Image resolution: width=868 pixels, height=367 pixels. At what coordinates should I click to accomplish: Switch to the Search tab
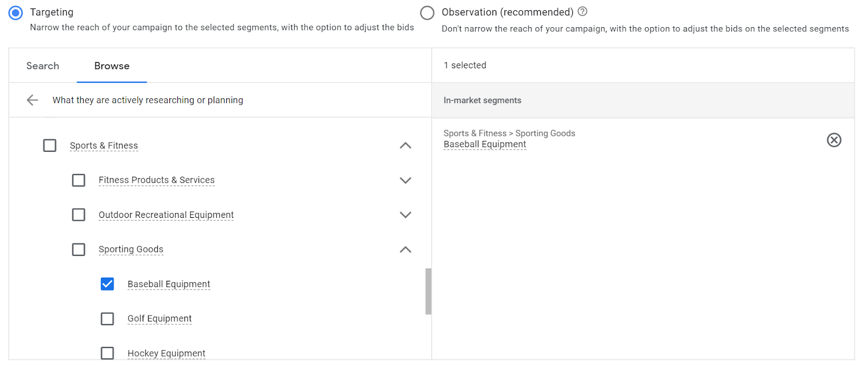[x=43, y=66]
